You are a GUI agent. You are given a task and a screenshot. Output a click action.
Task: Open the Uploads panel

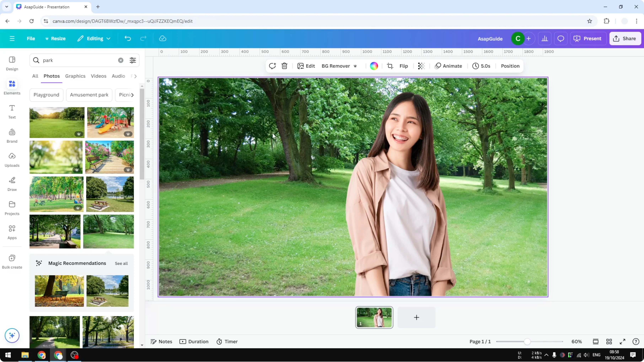pyautogui.click(x=12, y=160)
